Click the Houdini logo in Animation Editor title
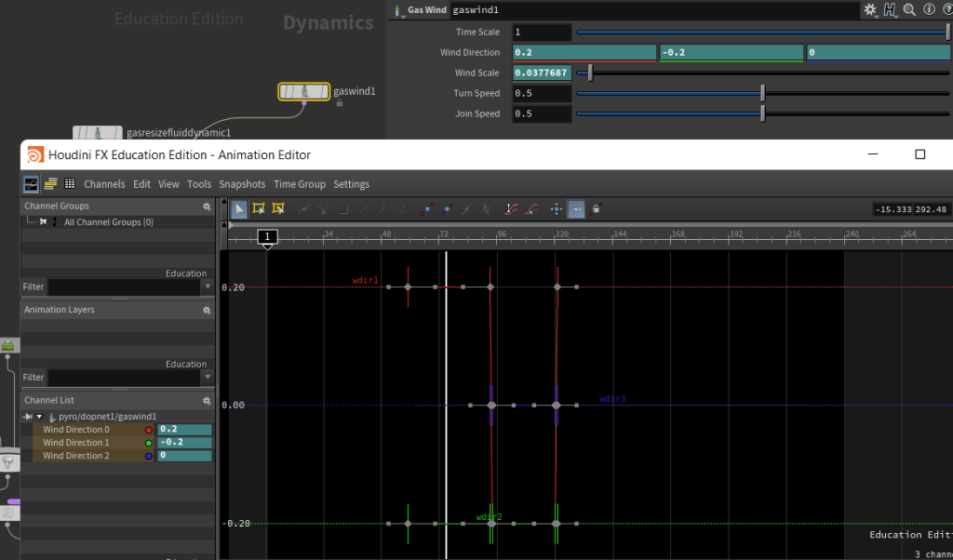Screen dimensions: 953x560 [35, 154]
